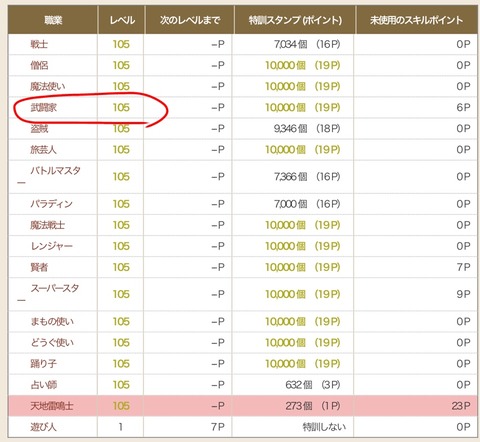Click the 遊び人 job name

[43, 427]
